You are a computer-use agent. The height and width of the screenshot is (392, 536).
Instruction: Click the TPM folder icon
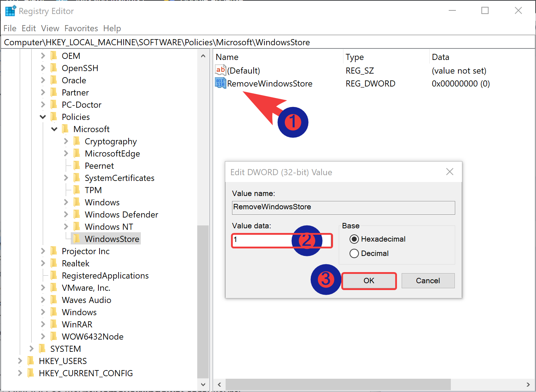click(77, 190)
